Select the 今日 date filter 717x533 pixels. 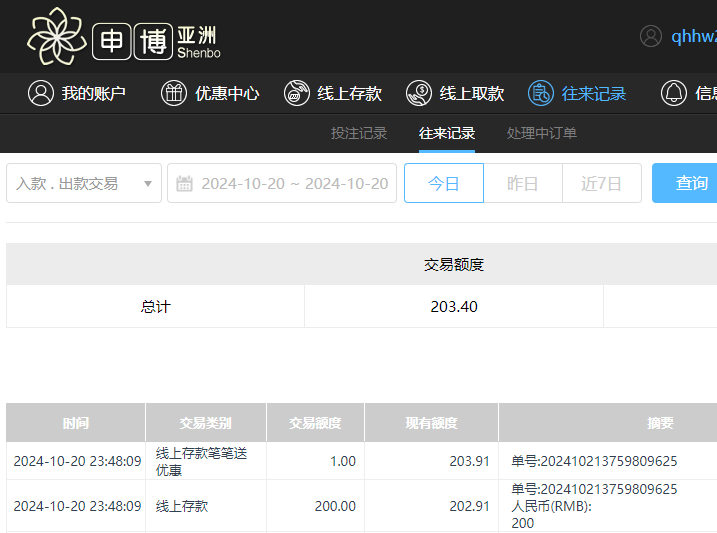(444, 184)
